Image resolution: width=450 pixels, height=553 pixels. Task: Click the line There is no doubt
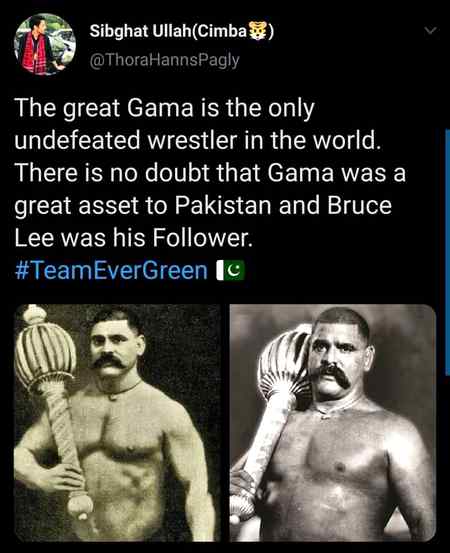pos(210,173)
